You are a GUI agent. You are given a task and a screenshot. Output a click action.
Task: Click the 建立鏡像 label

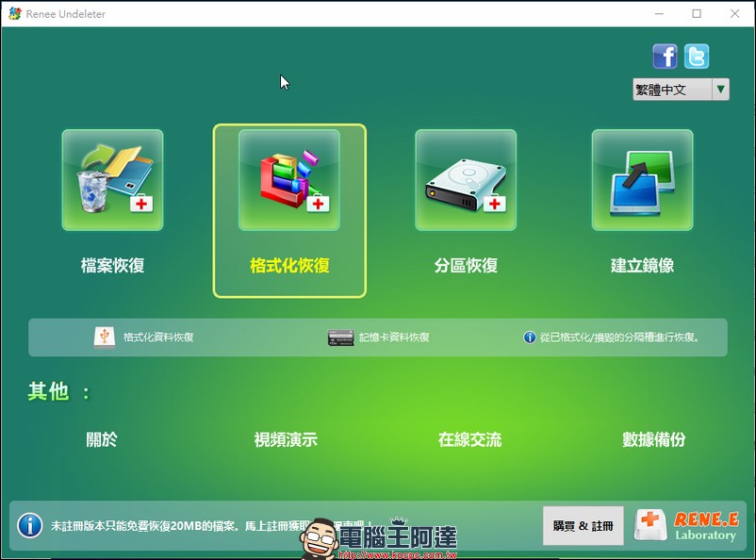click(x=642, y=265)
